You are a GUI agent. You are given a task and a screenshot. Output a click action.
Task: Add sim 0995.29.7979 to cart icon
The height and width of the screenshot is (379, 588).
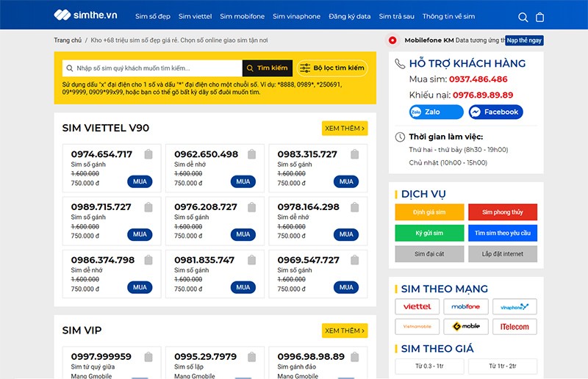point(251,357)
